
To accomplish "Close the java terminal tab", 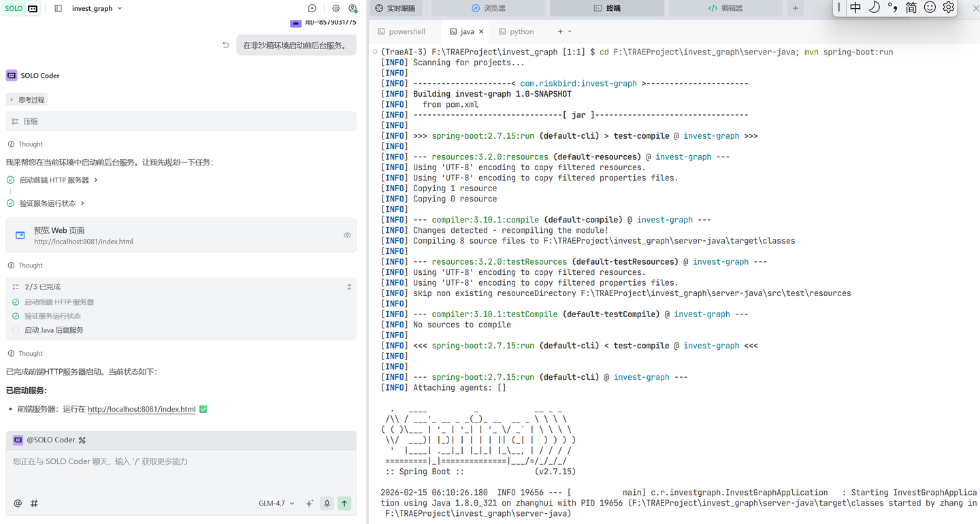I will [481, 31].
